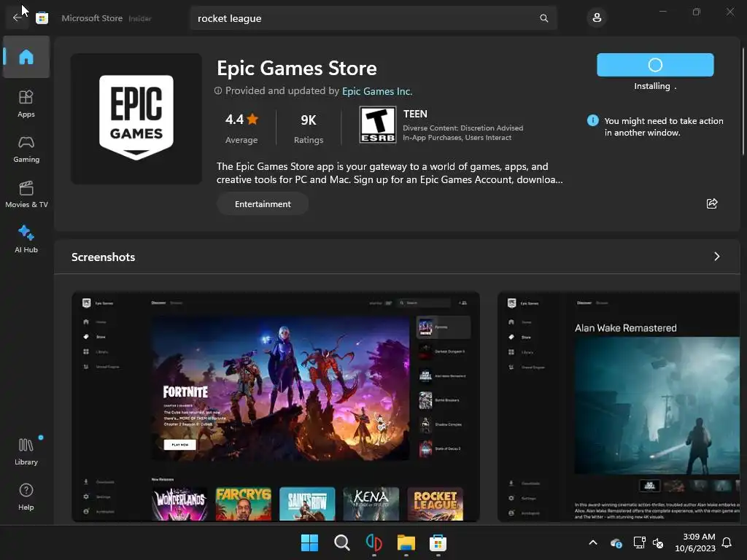Viewport: 747px width, 560px height.
Task: Click the Epic Games Store logo image
Action: (x=136, y=119)
